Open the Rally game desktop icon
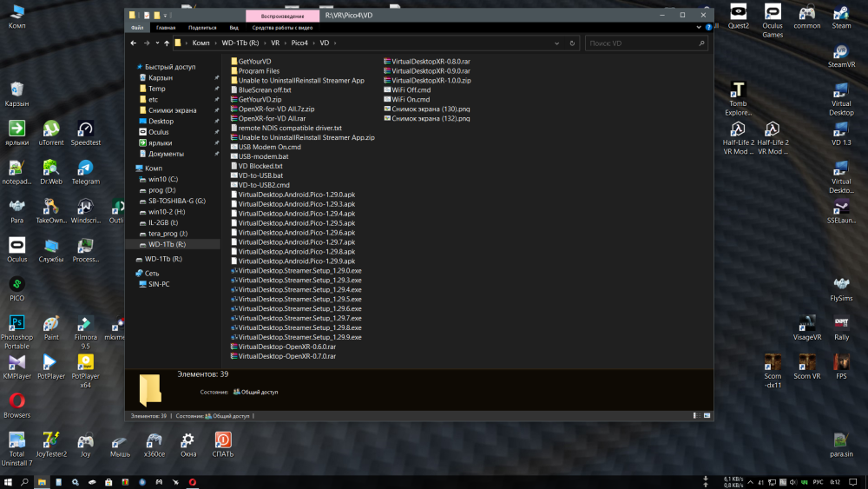The image size is (868, 489). [x=841, y=328]
